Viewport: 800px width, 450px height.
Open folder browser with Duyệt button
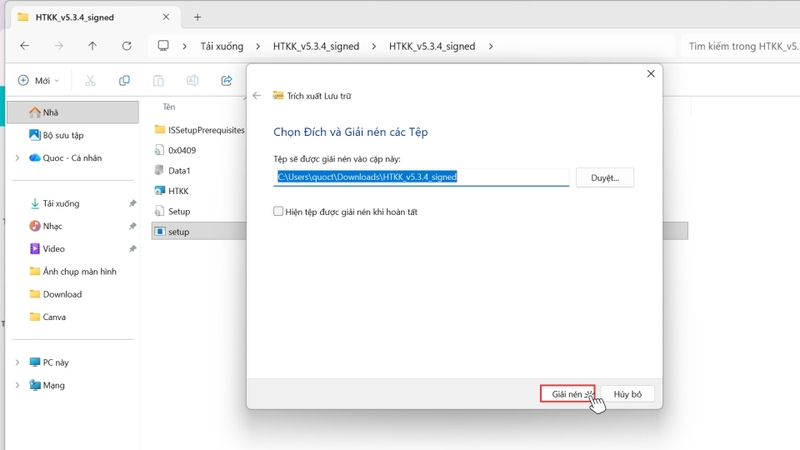pyautogui.click(x=605, y=178)
